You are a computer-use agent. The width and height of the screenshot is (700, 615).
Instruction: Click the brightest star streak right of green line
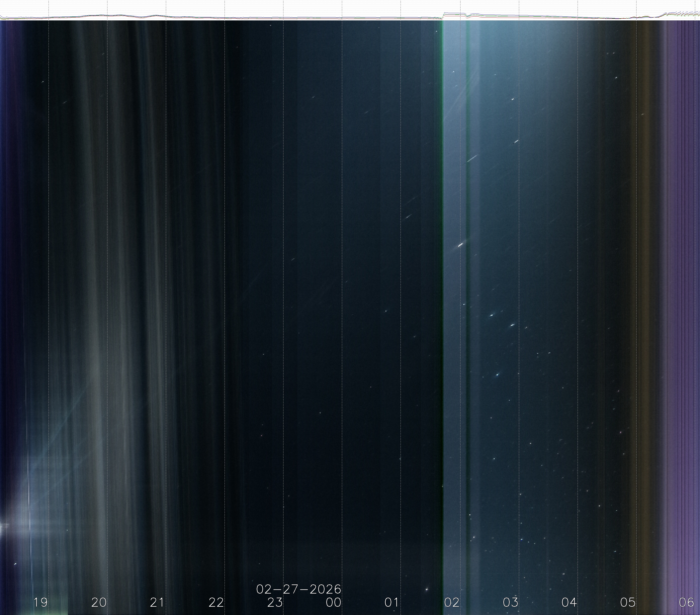tap(461, 245)
